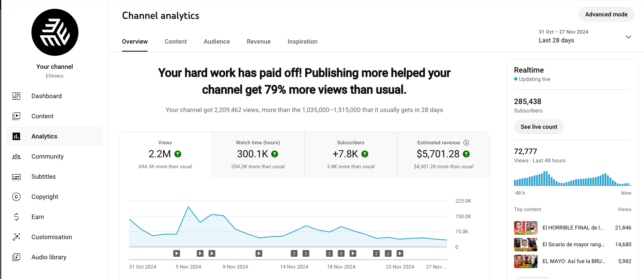Open thumbnail of El HORRIBLE FINAL video

click(526, 227)
